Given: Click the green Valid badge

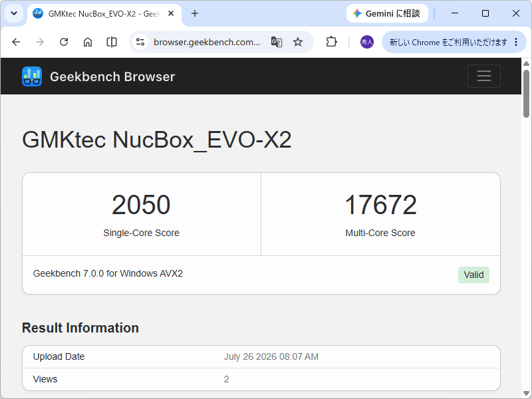Looking at the screenshot, I should [x=473, y=275].
